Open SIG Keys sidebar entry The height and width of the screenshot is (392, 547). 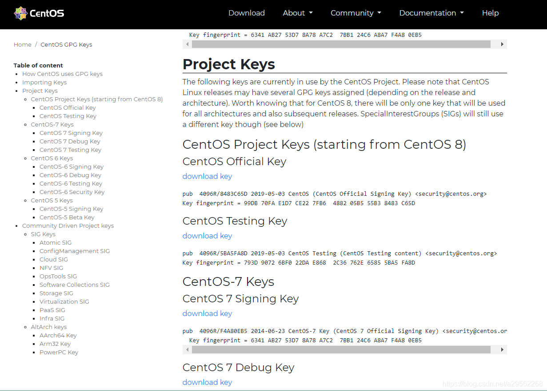coord(43,234)
